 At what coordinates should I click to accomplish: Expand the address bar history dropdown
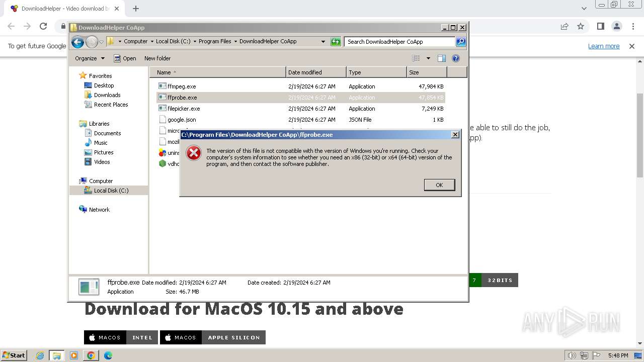(x=323, y=42)
